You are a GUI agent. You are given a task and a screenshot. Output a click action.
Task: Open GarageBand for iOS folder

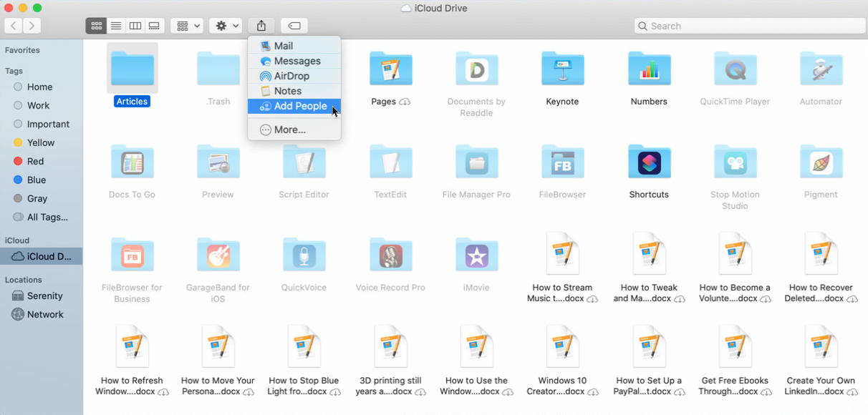coord(218,255)
